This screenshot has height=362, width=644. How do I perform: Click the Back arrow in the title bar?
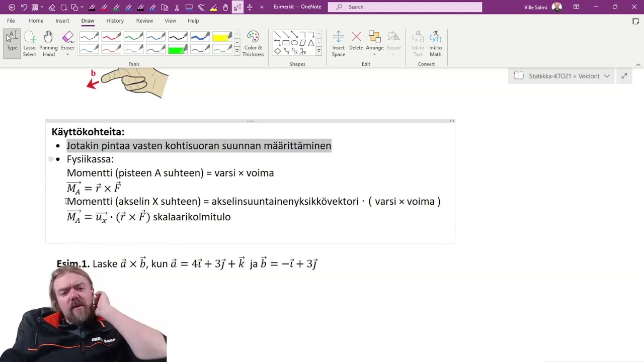coord(12,7)
